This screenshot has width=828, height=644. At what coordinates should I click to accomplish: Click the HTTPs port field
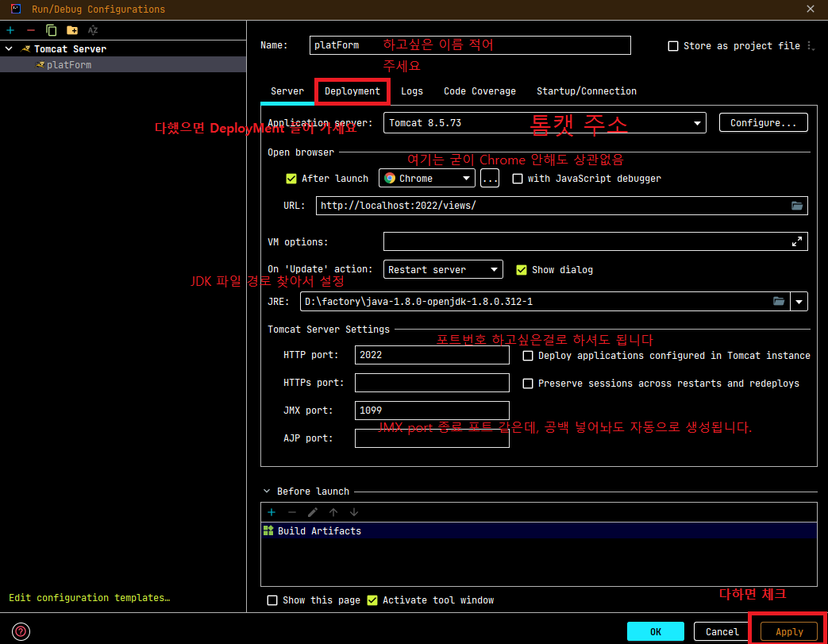[432, 383]
